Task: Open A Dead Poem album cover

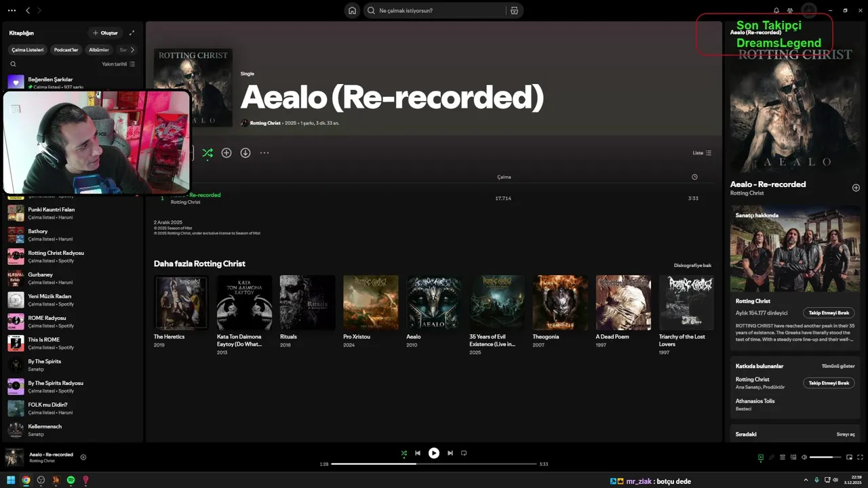Action: (623, 302)
